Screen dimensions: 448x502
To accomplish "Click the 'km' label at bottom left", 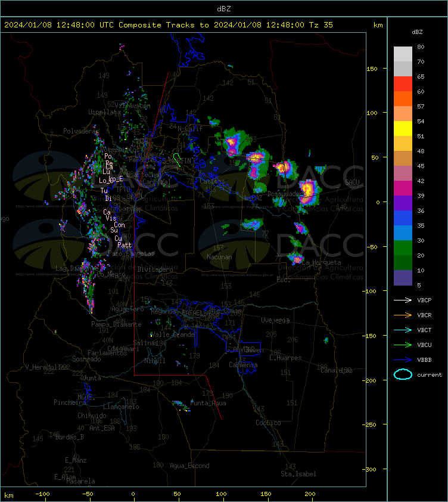I will click(9, 495).
